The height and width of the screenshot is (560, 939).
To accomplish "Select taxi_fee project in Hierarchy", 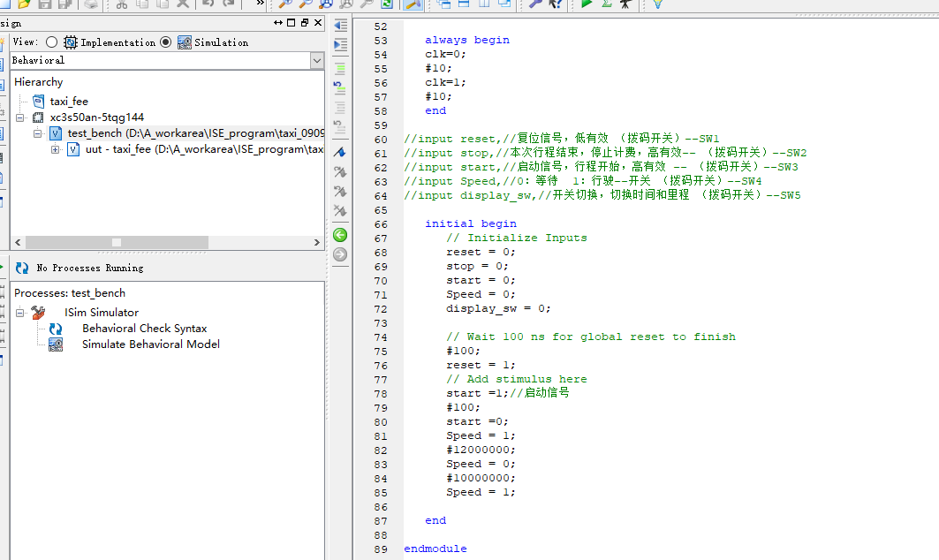I will (x=68, y=102).
